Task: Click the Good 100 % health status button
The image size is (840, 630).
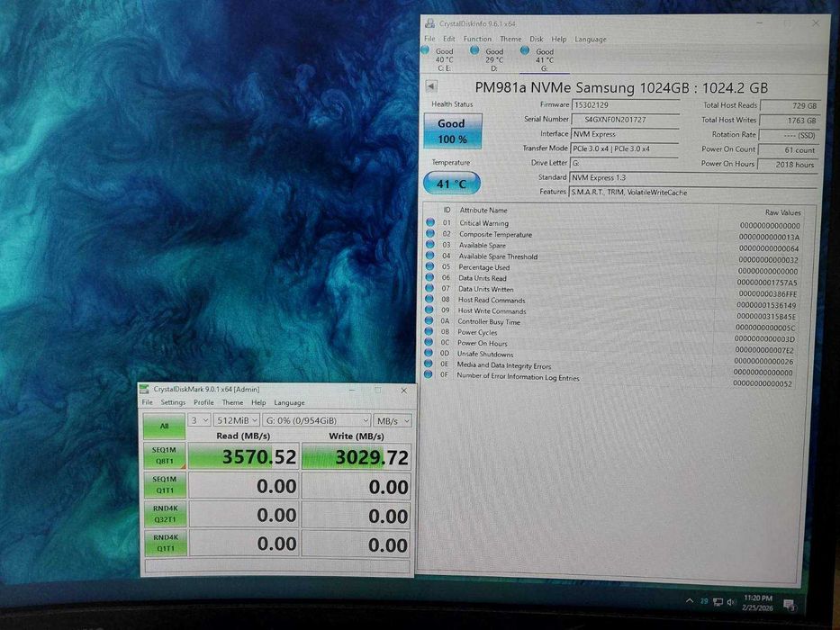Action: 453,130
